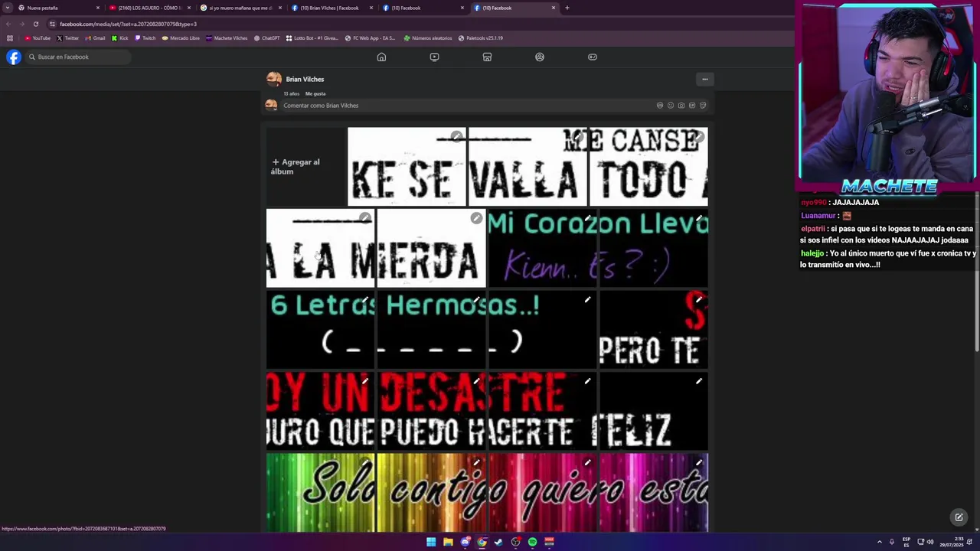Insert avatar sticker in comment box
980x551 pixels.
(x=660, y=106)
